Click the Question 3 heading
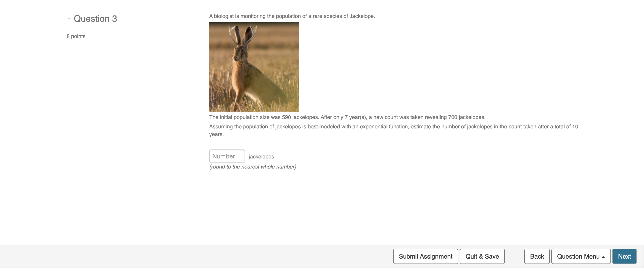Screen dimensions: 644x268 [x=95, y=19]
